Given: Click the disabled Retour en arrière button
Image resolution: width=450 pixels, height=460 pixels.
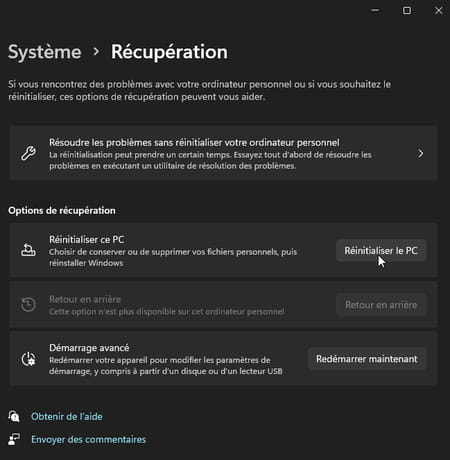Looking at the screenshot, I should (x=381, y=305).
